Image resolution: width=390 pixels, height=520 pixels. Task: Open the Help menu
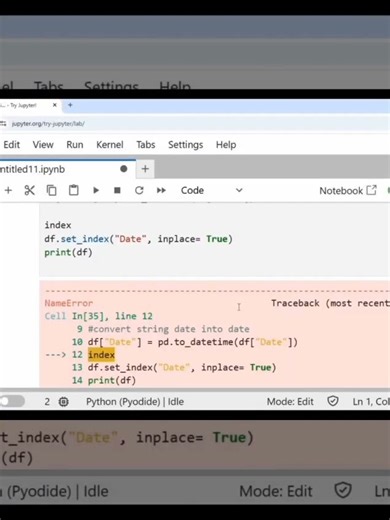click(226, 145)
